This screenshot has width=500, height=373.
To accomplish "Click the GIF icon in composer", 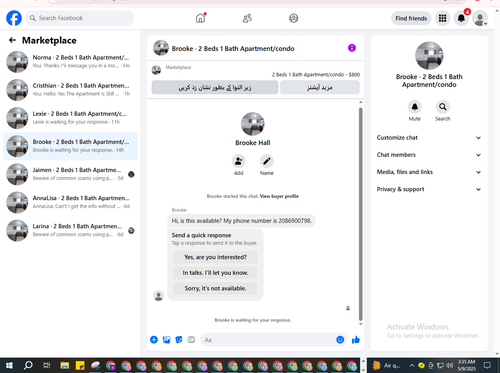I will [191, 340].
